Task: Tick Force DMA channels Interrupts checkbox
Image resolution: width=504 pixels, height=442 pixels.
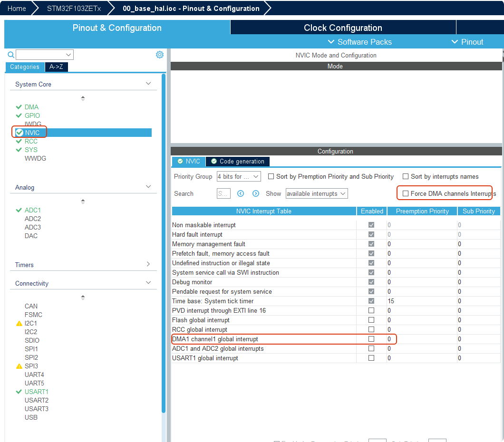Action: click(x=406, y=193)
